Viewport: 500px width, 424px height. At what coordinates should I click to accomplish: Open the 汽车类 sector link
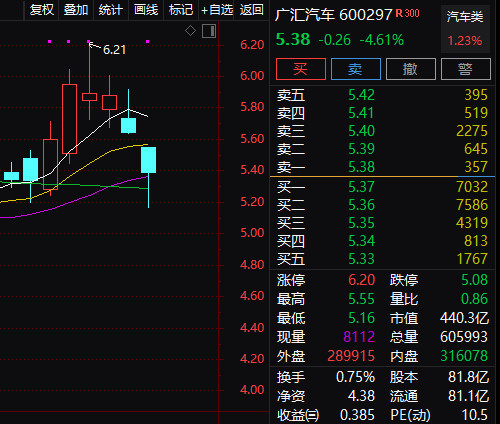[x=465, y=17]
